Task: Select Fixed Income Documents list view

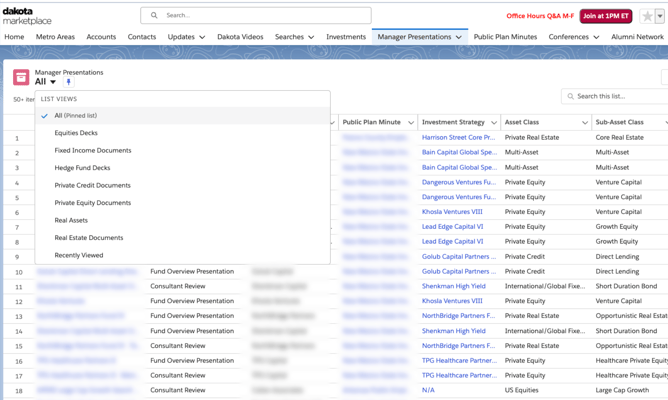Action: 182,150
